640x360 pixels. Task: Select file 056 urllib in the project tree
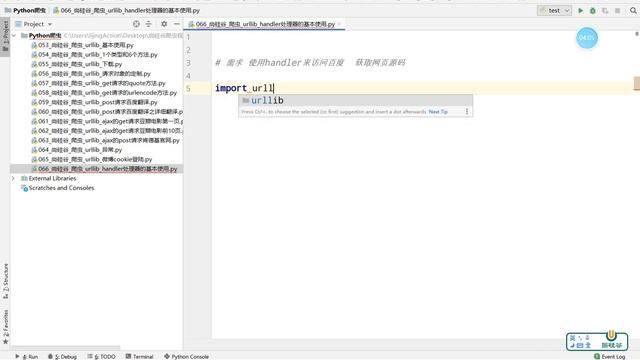click(91, 73)
